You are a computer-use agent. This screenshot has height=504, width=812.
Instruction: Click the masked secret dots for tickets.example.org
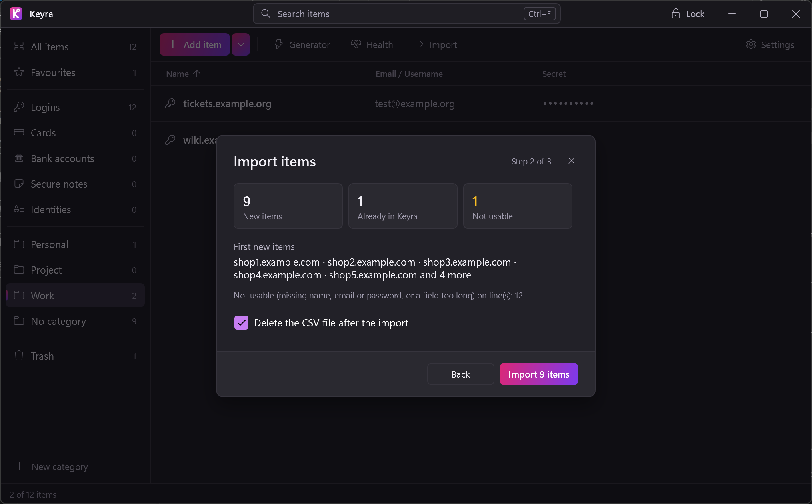[568, 104]
